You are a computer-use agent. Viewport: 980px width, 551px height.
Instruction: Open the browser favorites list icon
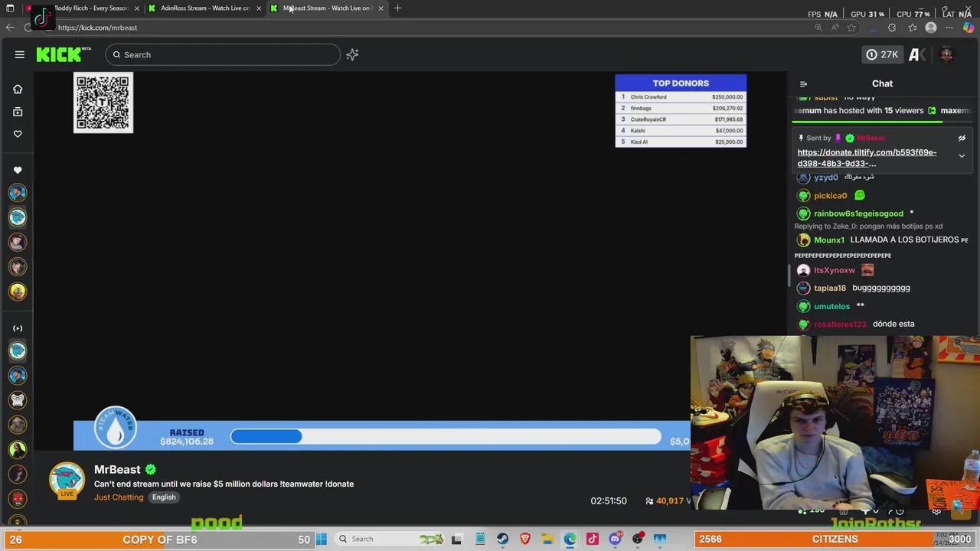[912, 28]
